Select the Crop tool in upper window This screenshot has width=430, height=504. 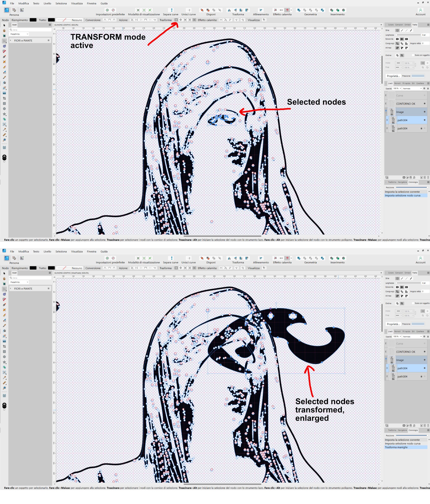pyautogui.click(x=4, y=98)
